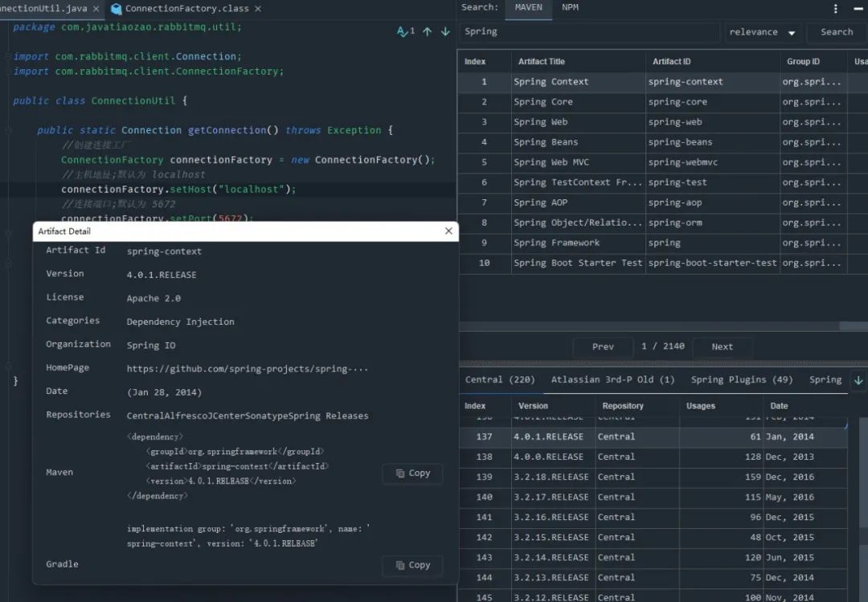
Task: Click the Dependency Injection category value
Action: pos(180,321)
